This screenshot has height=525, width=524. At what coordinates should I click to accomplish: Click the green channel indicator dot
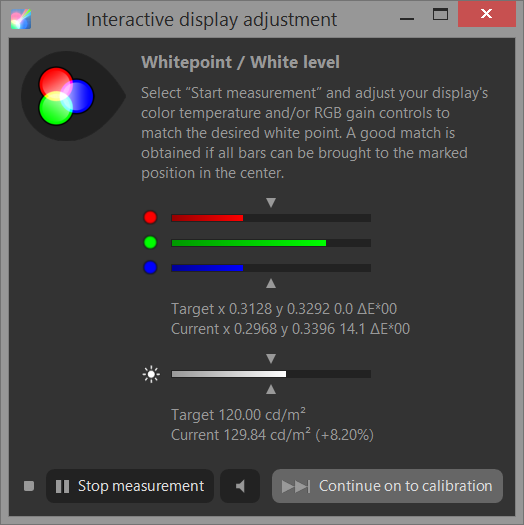(150, 242)
